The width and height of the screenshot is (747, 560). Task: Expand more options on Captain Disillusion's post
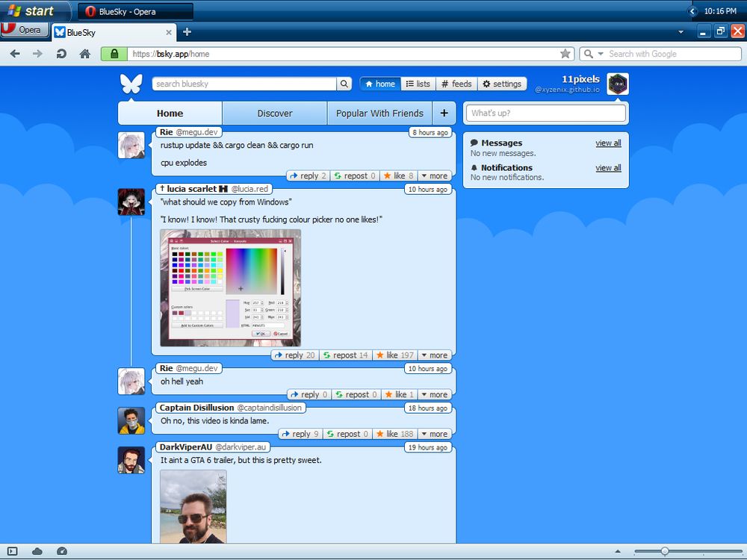click(435, 434)
